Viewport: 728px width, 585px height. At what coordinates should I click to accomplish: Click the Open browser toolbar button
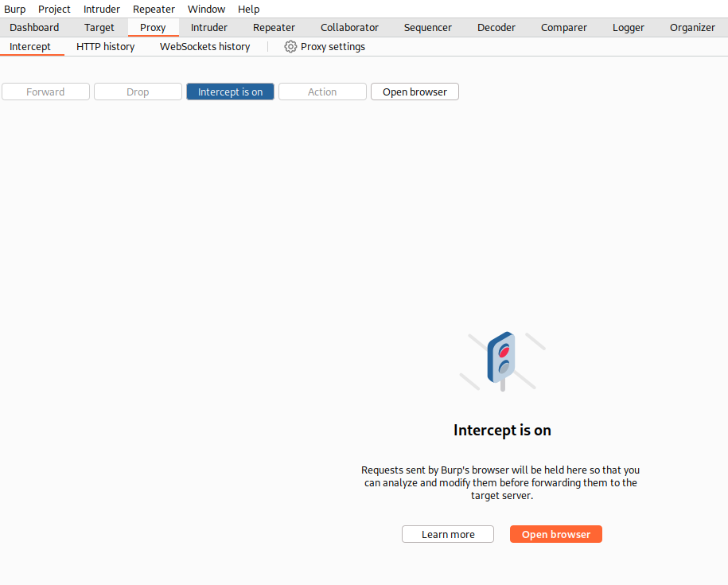[x=415, y=92]
